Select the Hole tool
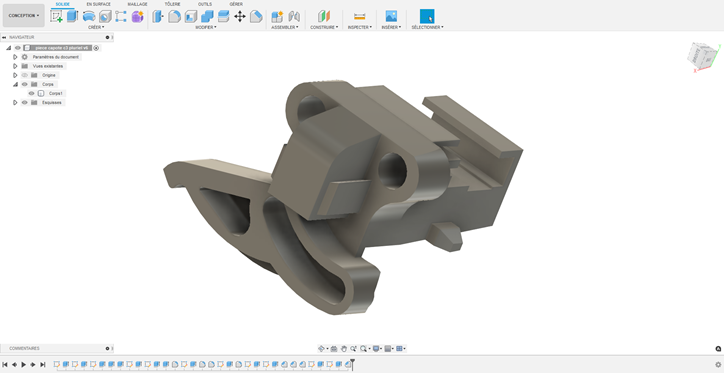Viewport: 724px width, 373px height. pyautogui.click(x=105, y=17)
